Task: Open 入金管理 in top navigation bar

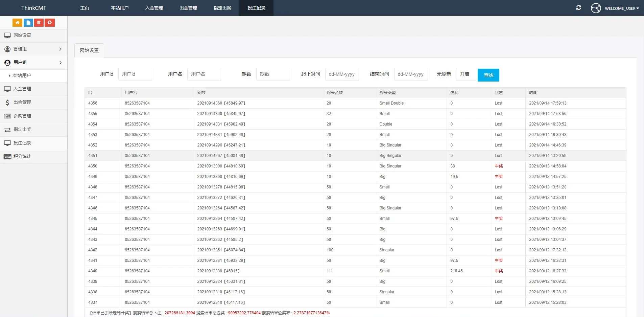Action: pyautogui.click(x=154, y=8)
